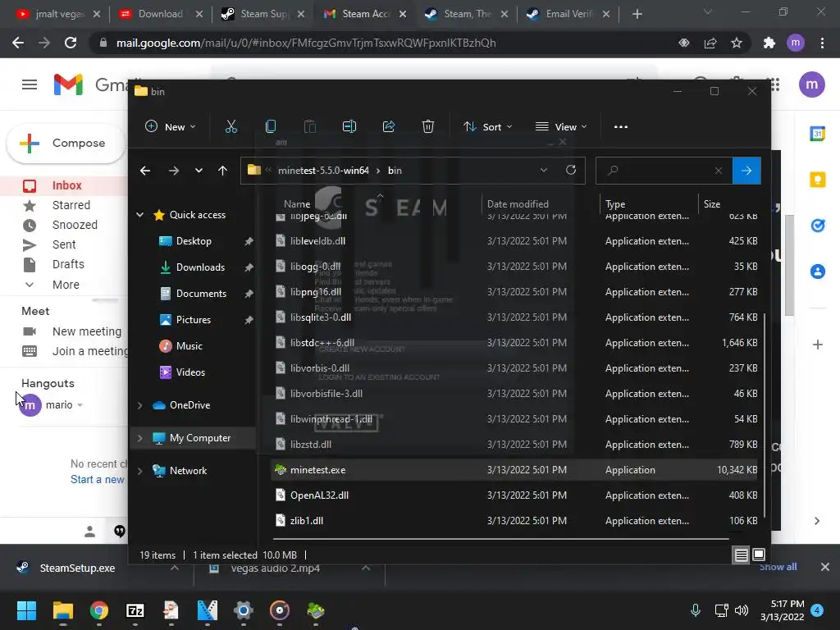Click Join a meeting link
Viewport: 840px width, 630px height.
90,351
